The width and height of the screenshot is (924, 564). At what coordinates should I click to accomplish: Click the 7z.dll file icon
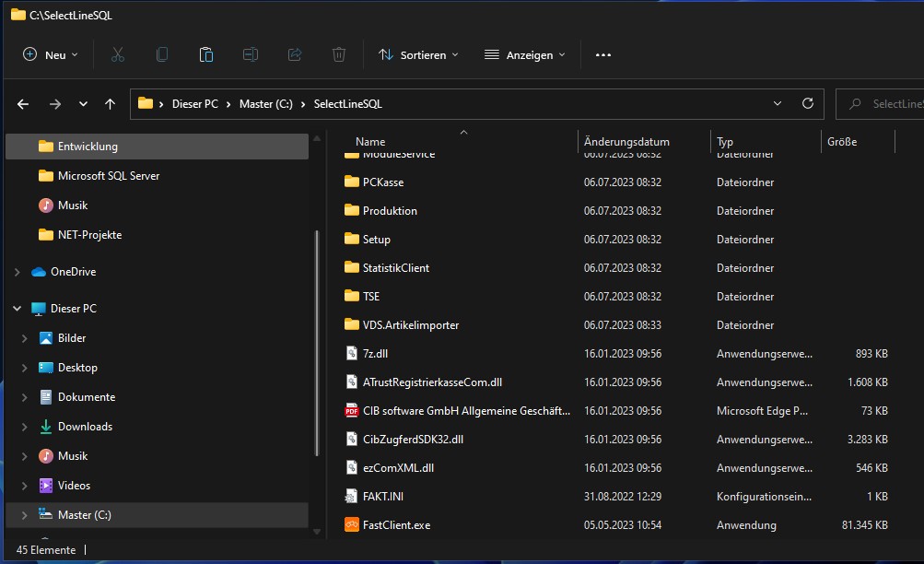coord(352,353)
